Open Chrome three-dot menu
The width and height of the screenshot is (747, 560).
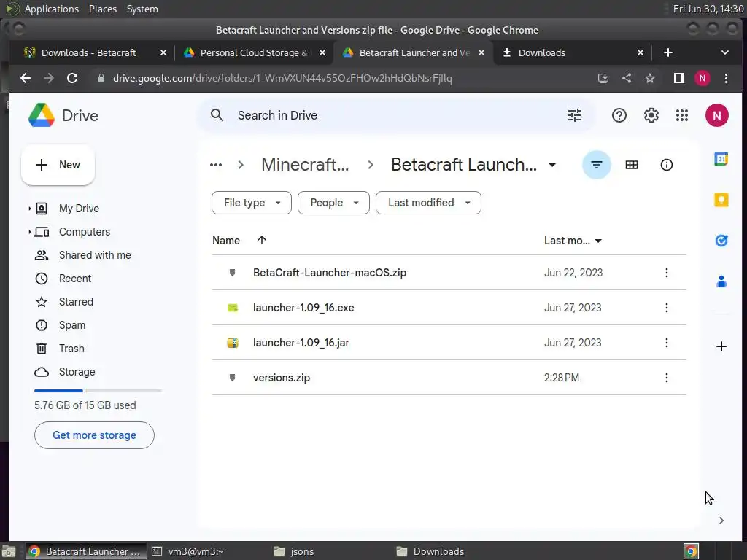click(726, 78)
